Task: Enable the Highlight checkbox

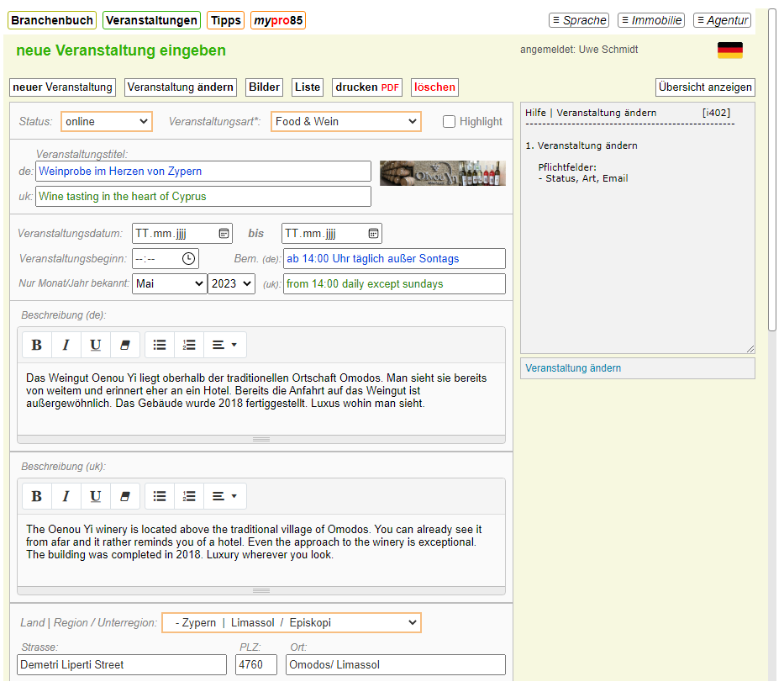Action: [450, 121]
